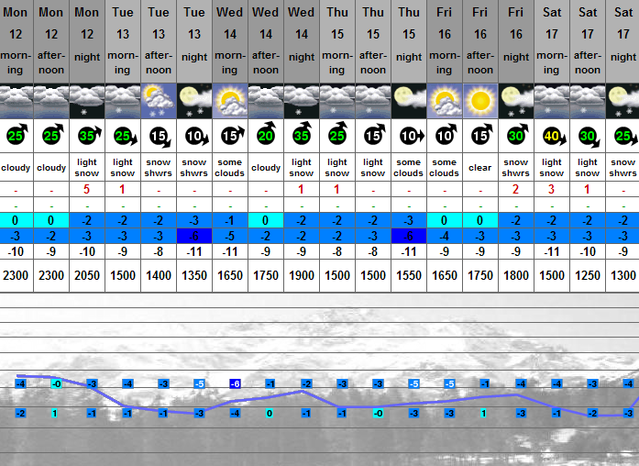Image resolution: width=639 pixels, height=466 pixels.
Task: Click the cyan -0 label on the upper graph row
Action: tap(57, 384)
